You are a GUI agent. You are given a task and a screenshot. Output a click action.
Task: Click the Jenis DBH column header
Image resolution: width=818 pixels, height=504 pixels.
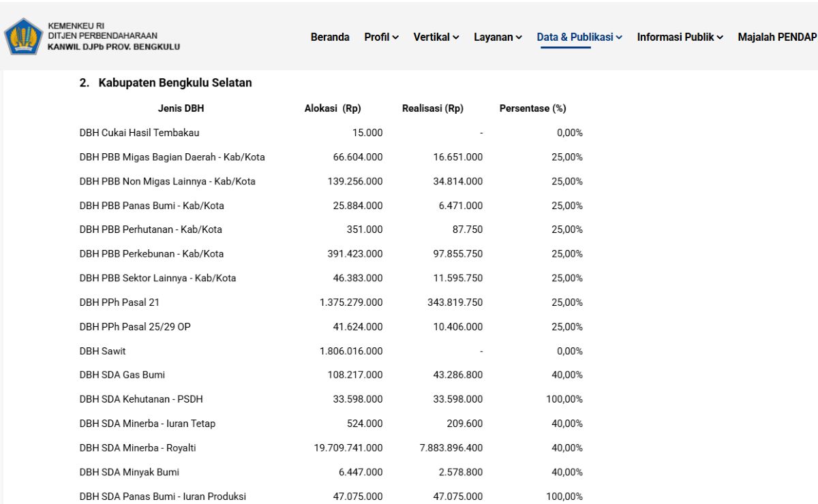click(181, 108)
